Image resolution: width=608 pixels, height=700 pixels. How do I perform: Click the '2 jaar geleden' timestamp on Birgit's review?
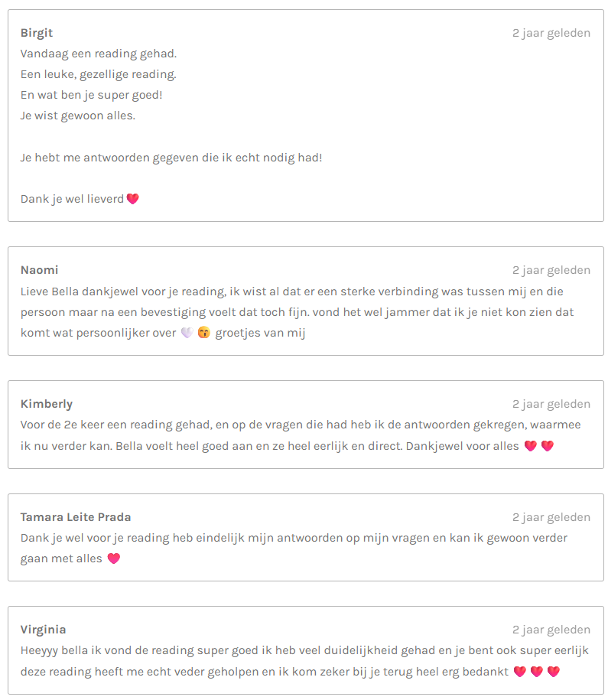click(551, 33)
